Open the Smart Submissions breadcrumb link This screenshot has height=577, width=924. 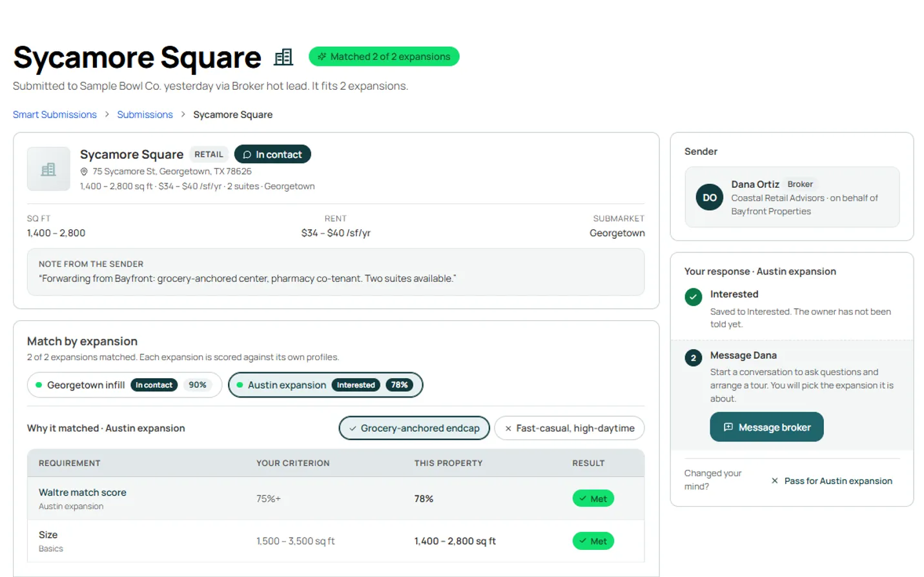point(55,114)
